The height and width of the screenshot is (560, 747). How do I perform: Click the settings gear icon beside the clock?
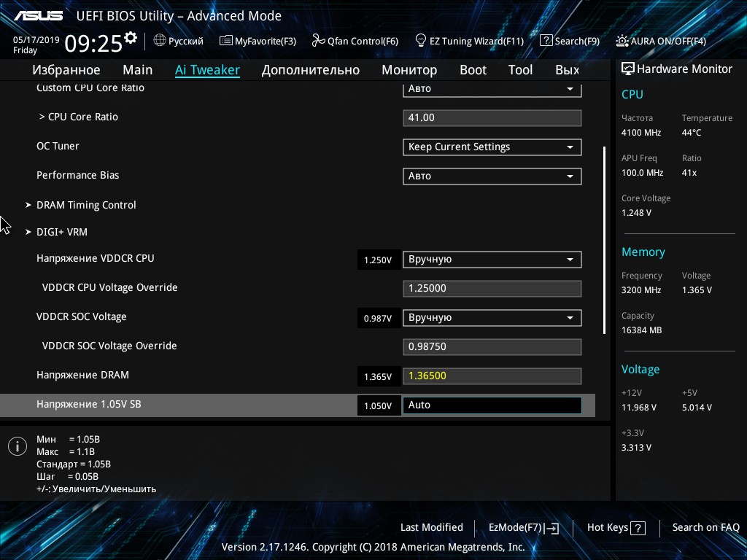tap(130, 38)
